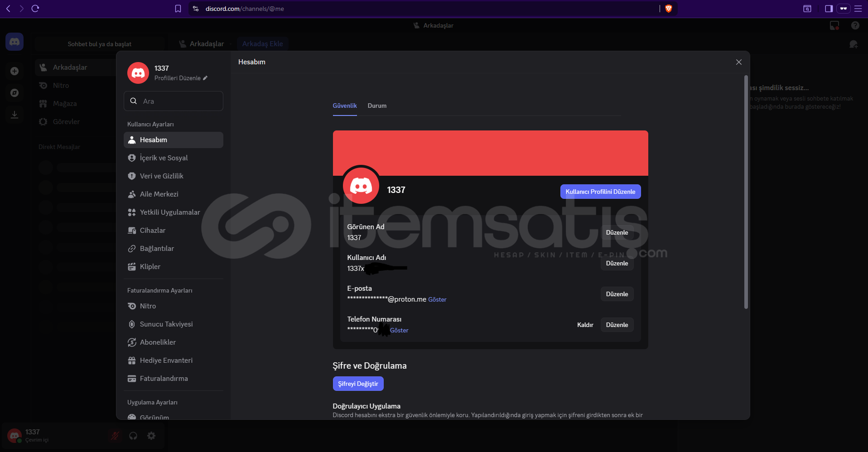The image size is (868, 452).
Task: Click the site settings icon in address bar
Action: pos(196,9)
